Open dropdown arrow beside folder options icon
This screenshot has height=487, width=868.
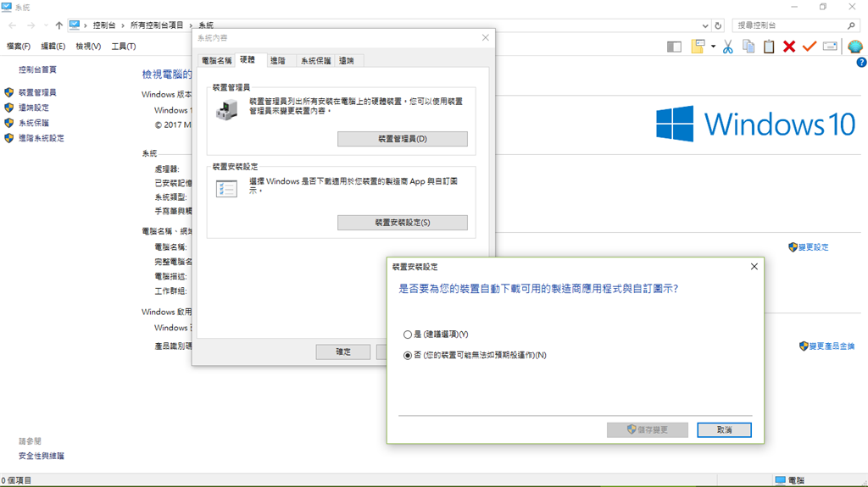[x=713, y=47]
